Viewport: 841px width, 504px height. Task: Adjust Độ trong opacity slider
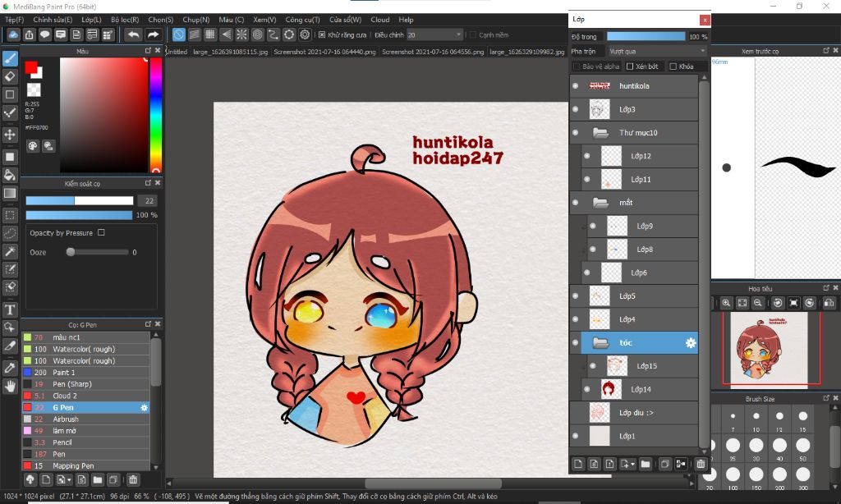646,36
